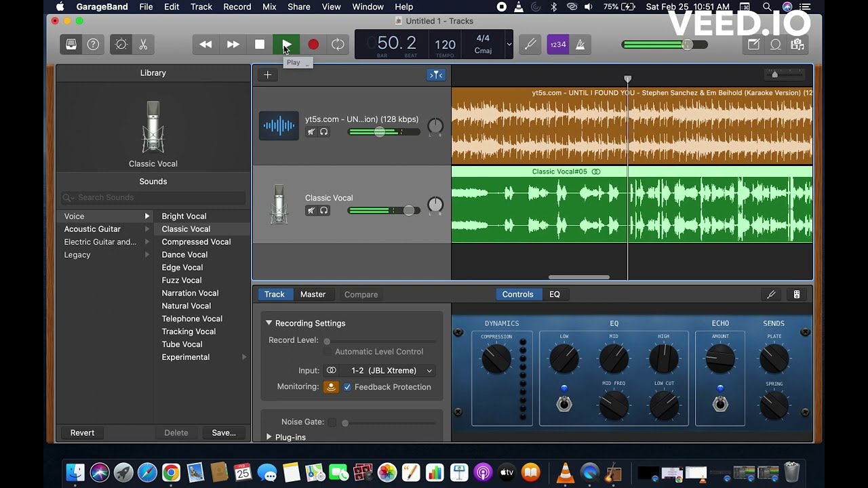The height and width of the screenshot is (488, 868).
Task: Toggle the orange Monitoring button
Action: pyautogui.click(x=331, y=387)
